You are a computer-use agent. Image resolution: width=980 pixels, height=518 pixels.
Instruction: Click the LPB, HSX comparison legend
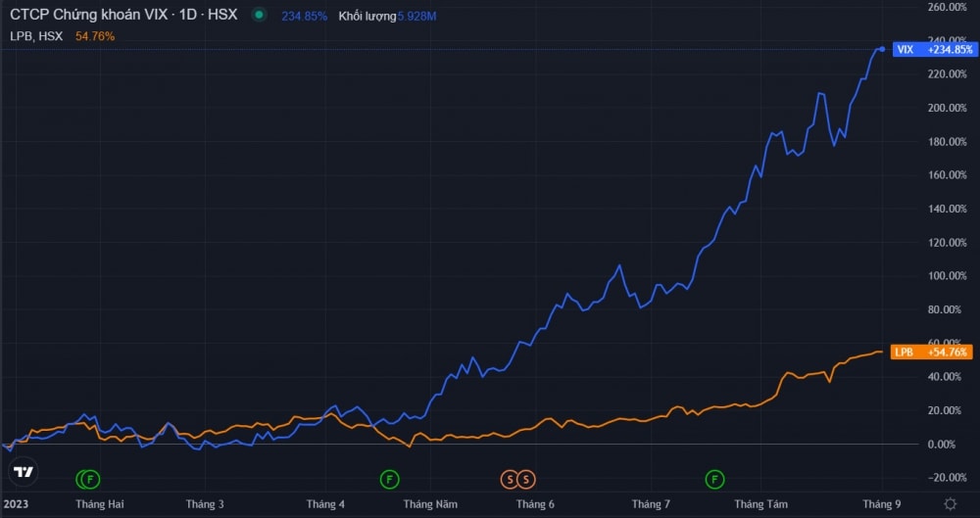(36, 37)
